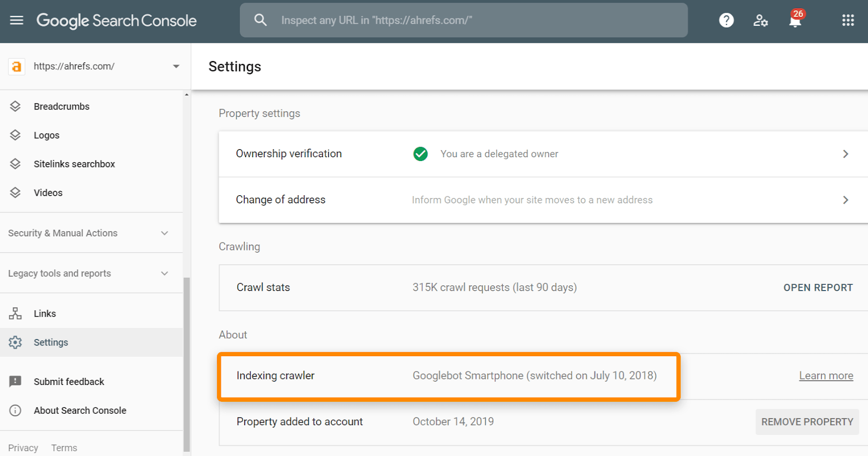
Task: Open notifications bell with 26 alerts
Action: (795, 21)
